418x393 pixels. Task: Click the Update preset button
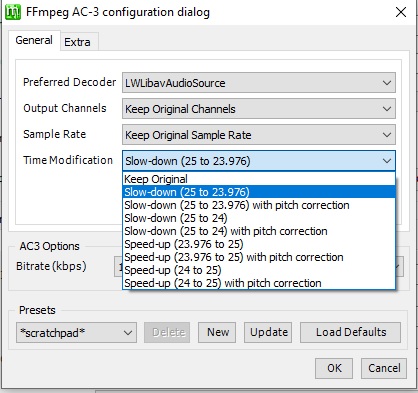point(268,332)
